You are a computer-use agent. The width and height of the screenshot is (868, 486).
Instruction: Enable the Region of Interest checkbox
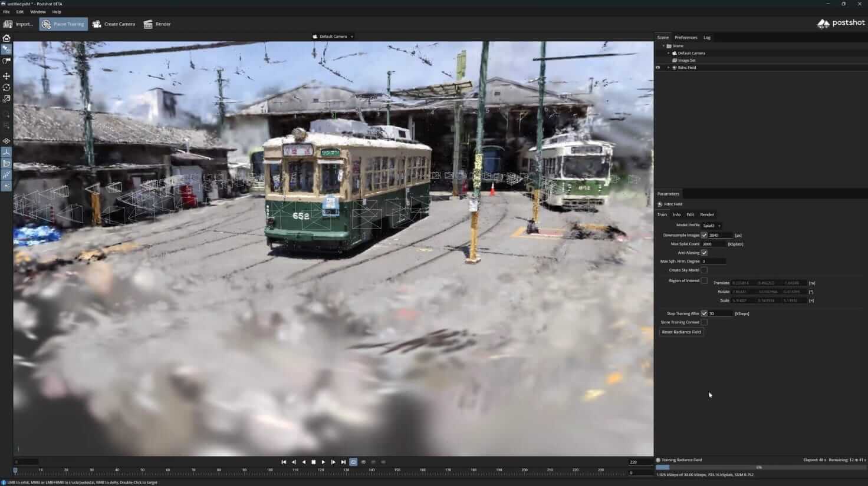point(704,280)
